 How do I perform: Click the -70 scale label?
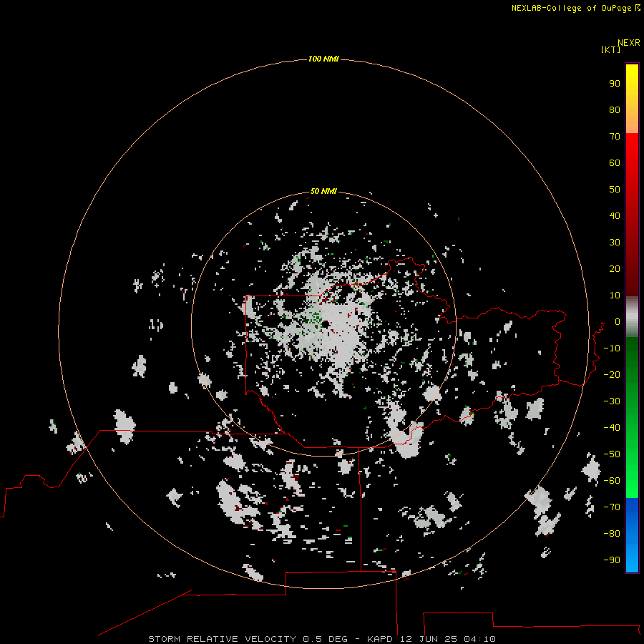(612, 507)
